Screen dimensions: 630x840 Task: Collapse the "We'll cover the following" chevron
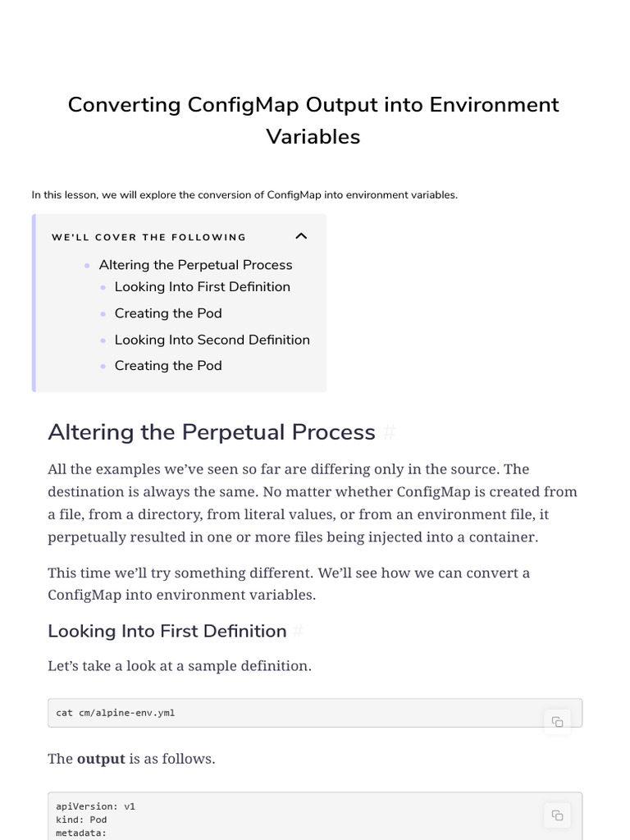[x=301, y=236]
